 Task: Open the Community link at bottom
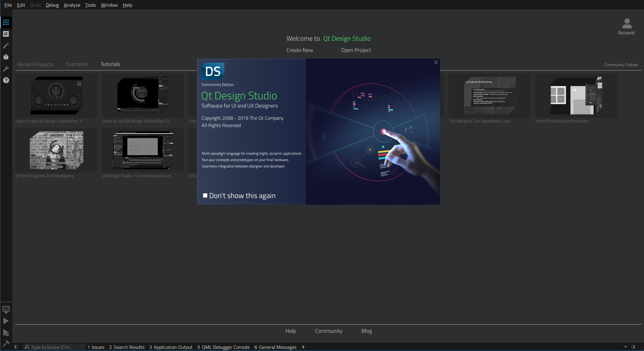329,331
